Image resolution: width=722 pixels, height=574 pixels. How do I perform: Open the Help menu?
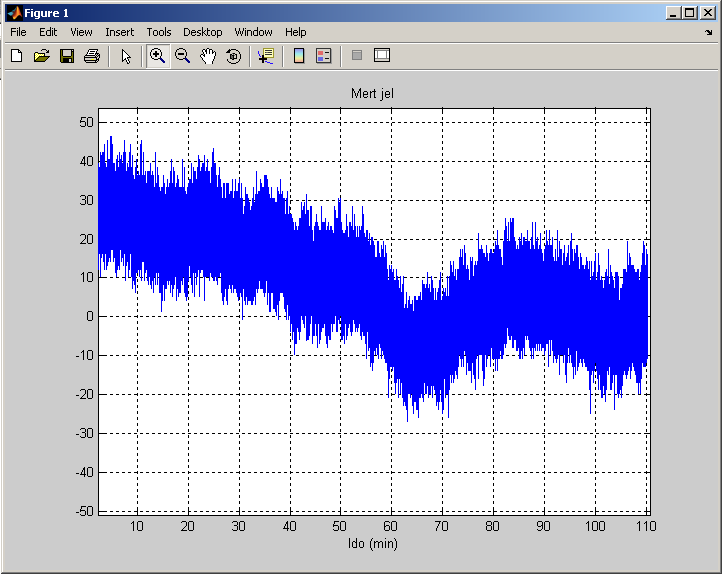(x=296, y=32)
